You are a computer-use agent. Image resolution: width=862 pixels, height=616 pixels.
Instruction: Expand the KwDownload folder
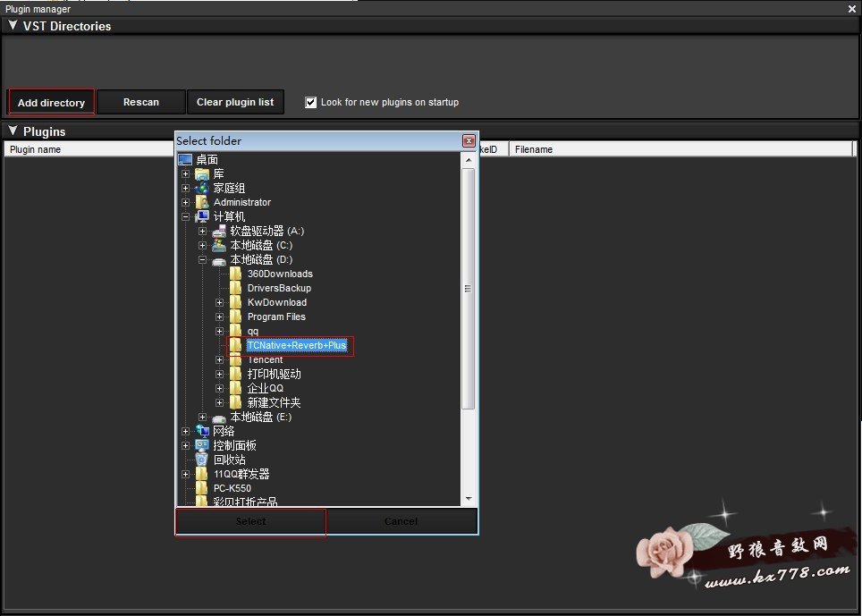219,302
